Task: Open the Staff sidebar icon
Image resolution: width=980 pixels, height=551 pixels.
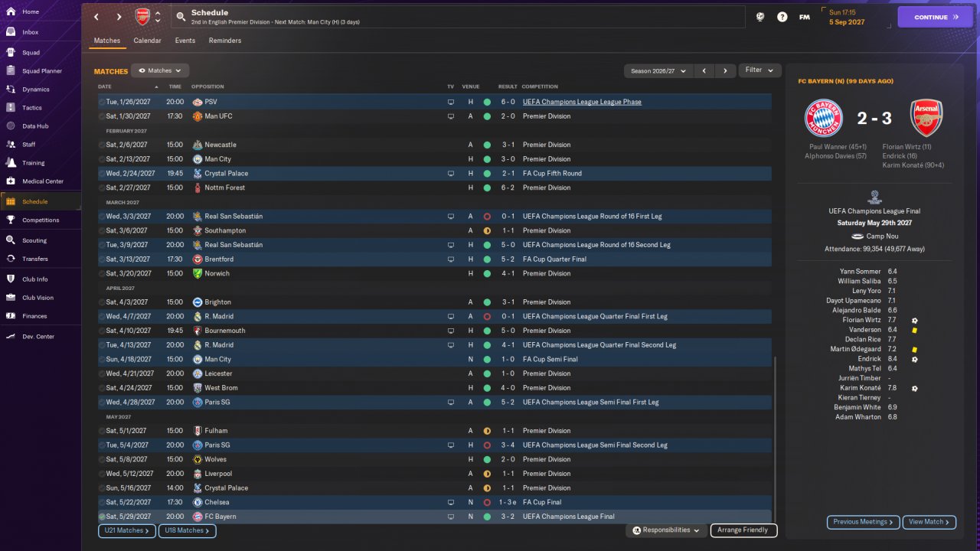Action: click(11, 145)
